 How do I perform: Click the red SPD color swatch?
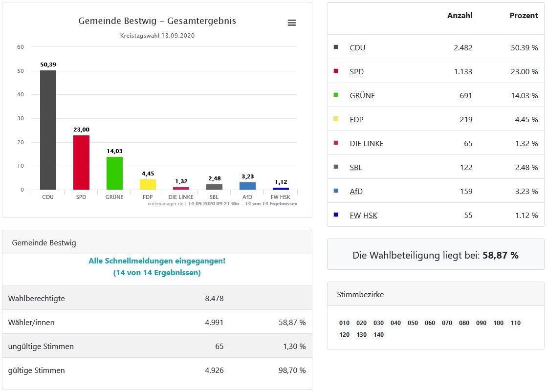pos(336,71)
